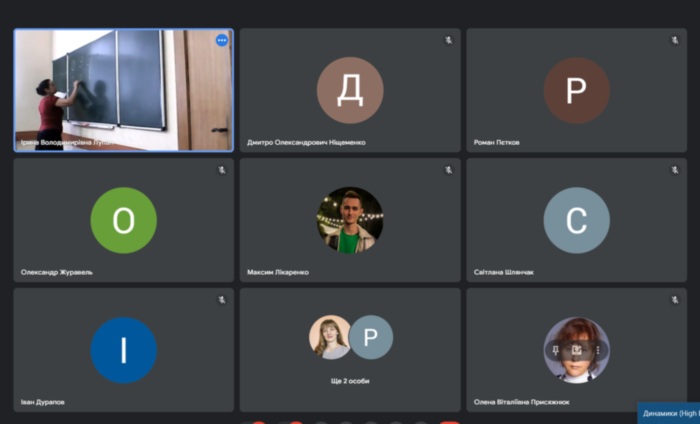
Task: Click the name label 'Роман Пєтков'
Action: click(x=497, y=142)
